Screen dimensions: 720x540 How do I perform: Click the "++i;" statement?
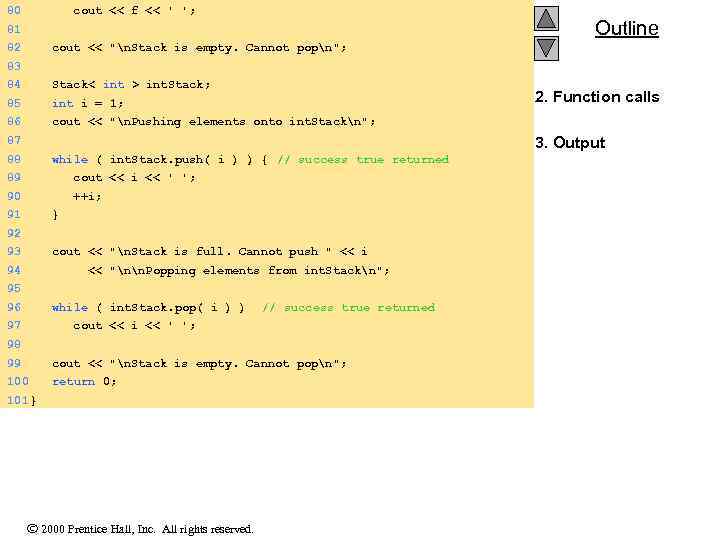click(x=87, y=197)
